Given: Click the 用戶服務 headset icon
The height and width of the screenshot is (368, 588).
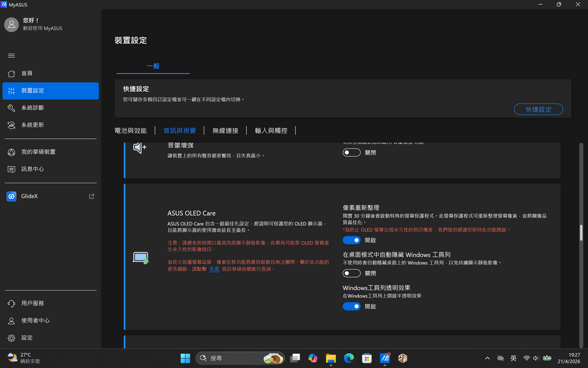Looking at the screenshot, I should (x=11, y=304).
